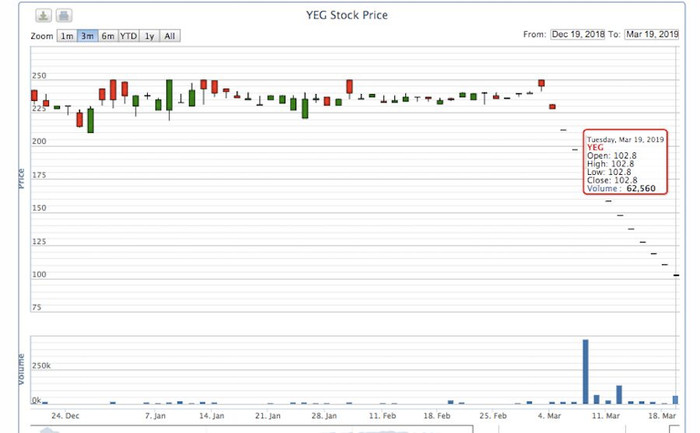The height and width of the screenshot is (433, 700).
Task: Click the Price axis label
Action: pyautogui.click(x=21, y=178)
